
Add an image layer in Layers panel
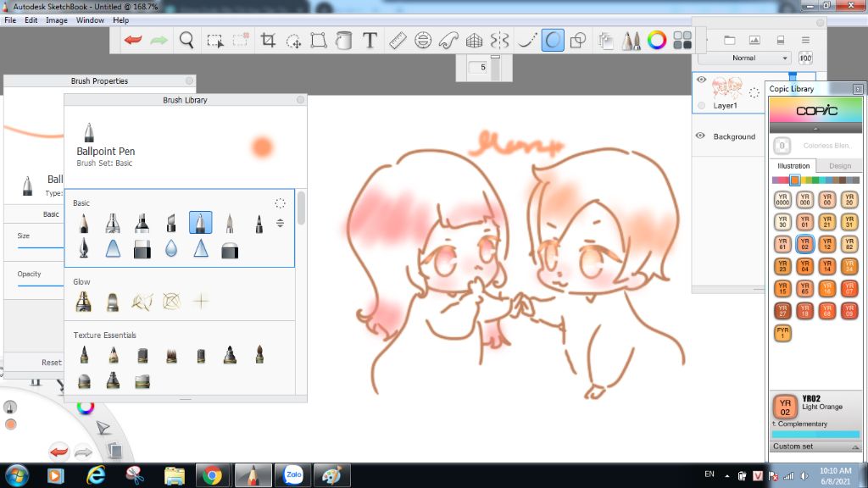[754, 41]
